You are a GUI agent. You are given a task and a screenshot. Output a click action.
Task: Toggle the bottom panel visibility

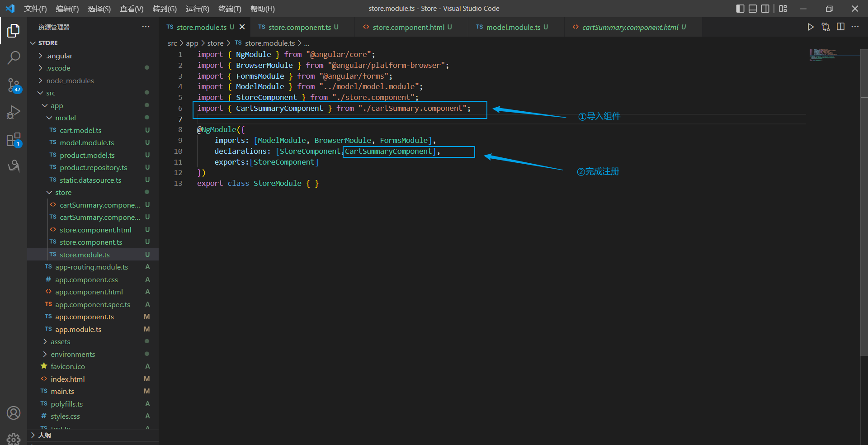[753, 9]
